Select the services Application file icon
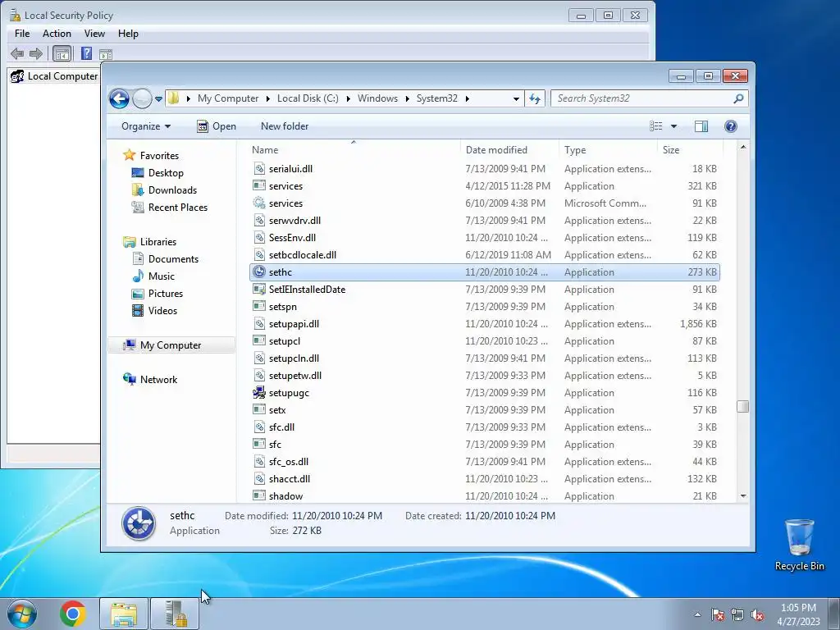The image size is (840, 630). [x=259, y=186]
